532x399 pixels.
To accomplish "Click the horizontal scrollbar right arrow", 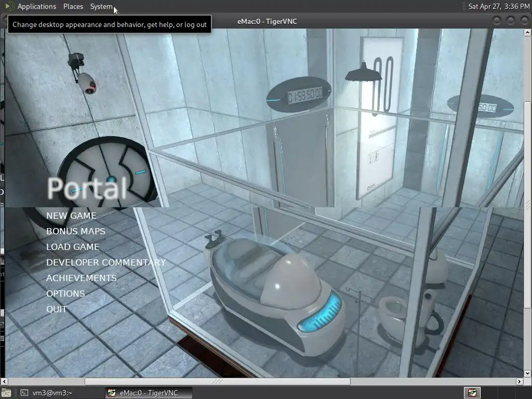I will coord(519,381).
